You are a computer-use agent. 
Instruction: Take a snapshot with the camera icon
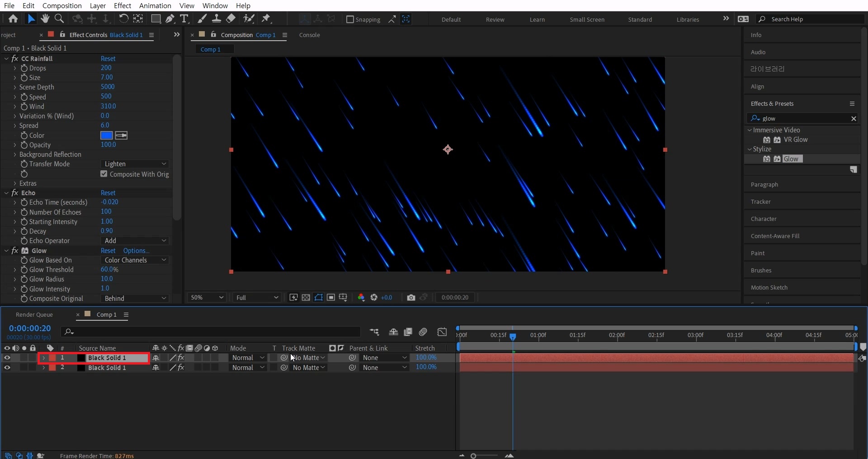click(411, 297)
